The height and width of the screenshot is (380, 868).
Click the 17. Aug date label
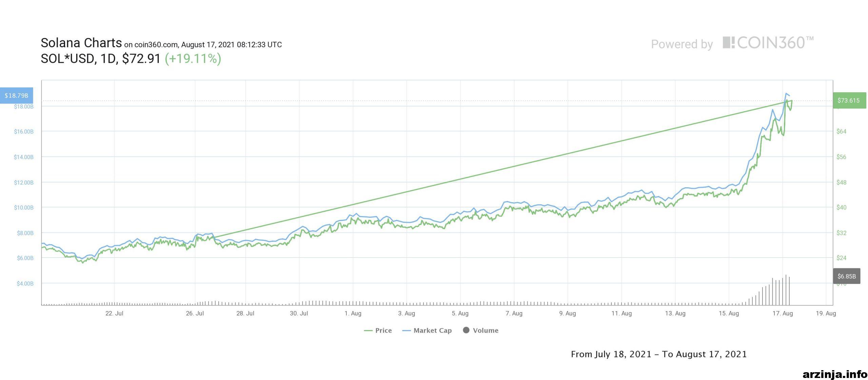pyautogui.click(x=783, y=313)
